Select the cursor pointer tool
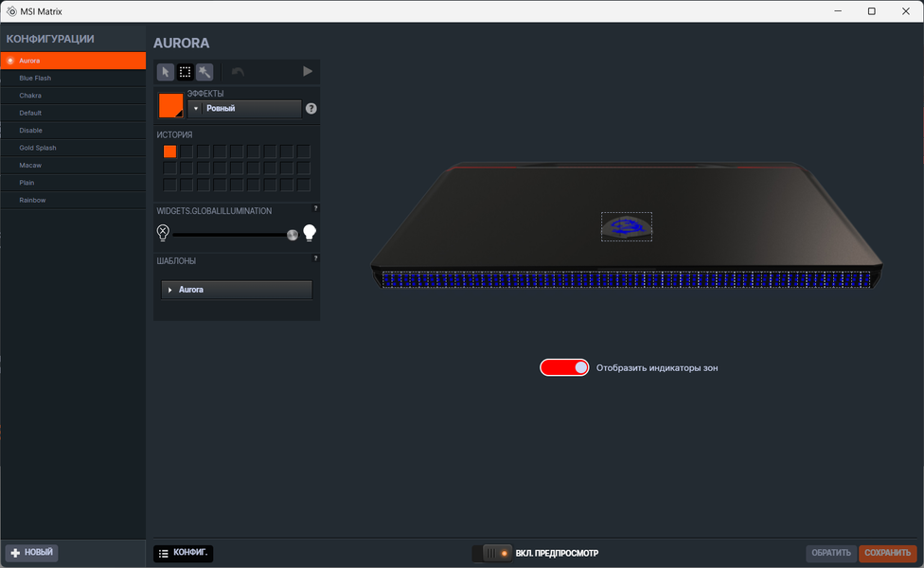 [x=166, y=72]
